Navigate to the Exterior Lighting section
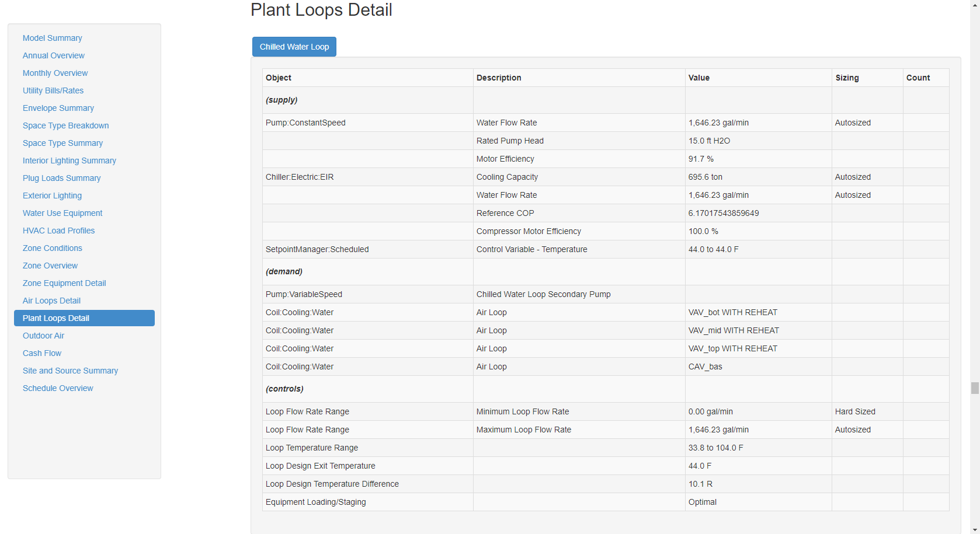Image resolution: width=980 pixels, height=534 pixels. (52, 196)
